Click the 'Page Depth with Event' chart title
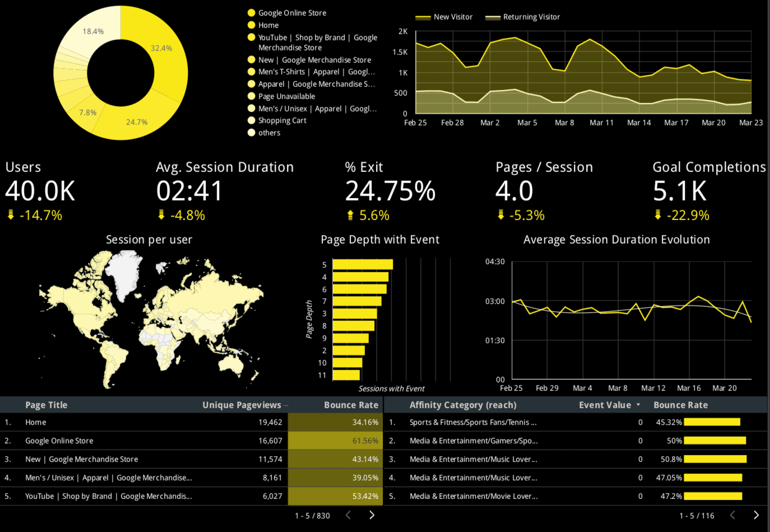This screenshot has width=770, height=532. pos(380,240)
